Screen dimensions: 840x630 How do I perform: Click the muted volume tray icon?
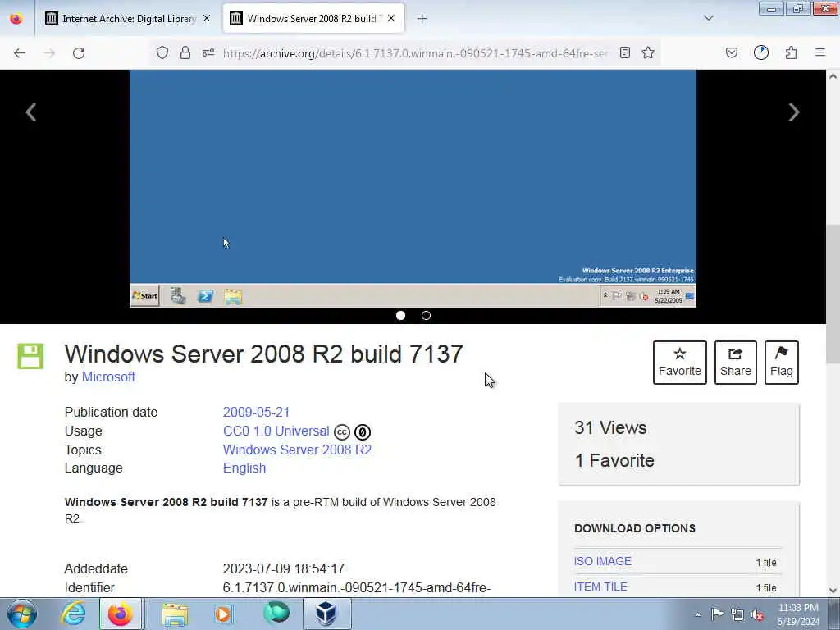tap(757, 615)
